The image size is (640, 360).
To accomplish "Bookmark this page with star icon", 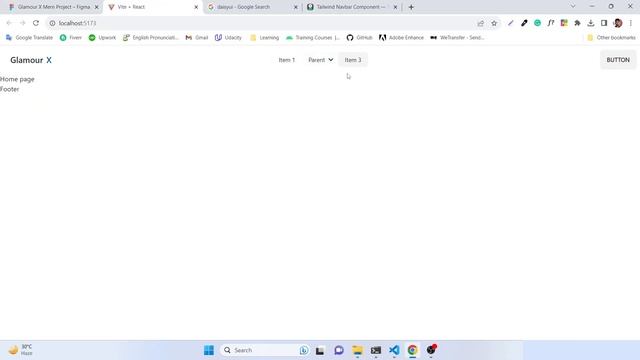I will click(x=494, y=23).
